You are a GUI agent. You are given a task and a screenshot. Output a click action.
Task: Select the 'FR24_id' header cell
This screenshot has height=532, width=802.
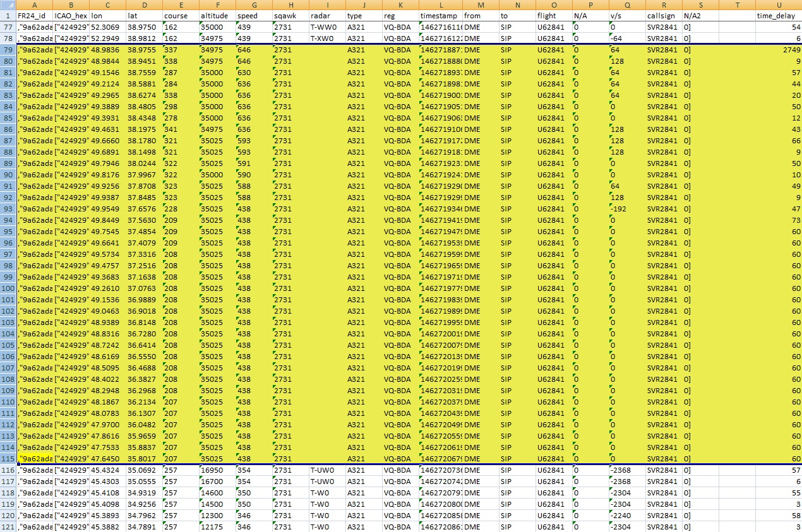pyautogui.click(x=35, y=16)
